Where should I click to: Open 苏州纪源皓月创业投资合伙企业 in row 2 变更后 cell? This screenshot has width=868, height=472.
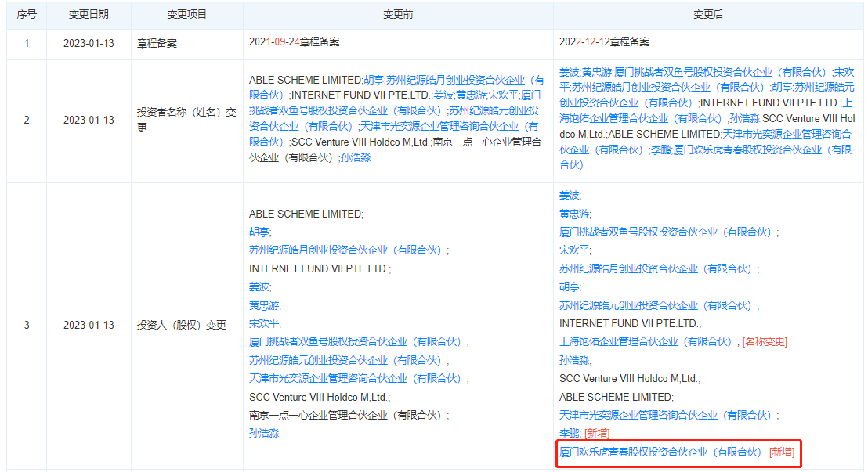click(x=668, y=88)
